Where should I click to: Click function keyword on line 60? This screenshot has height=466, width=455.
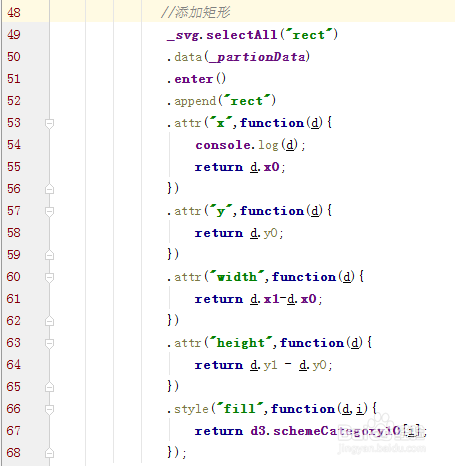304,277
